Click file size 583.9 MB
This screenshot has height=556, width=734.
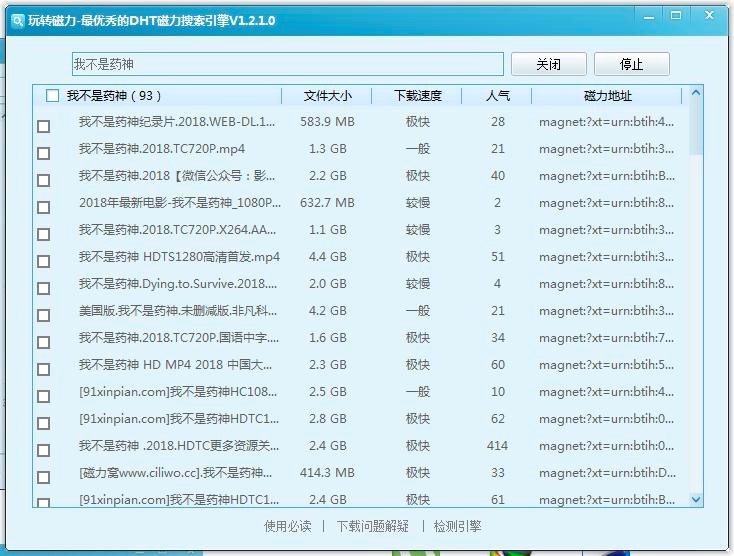[327, 122]
